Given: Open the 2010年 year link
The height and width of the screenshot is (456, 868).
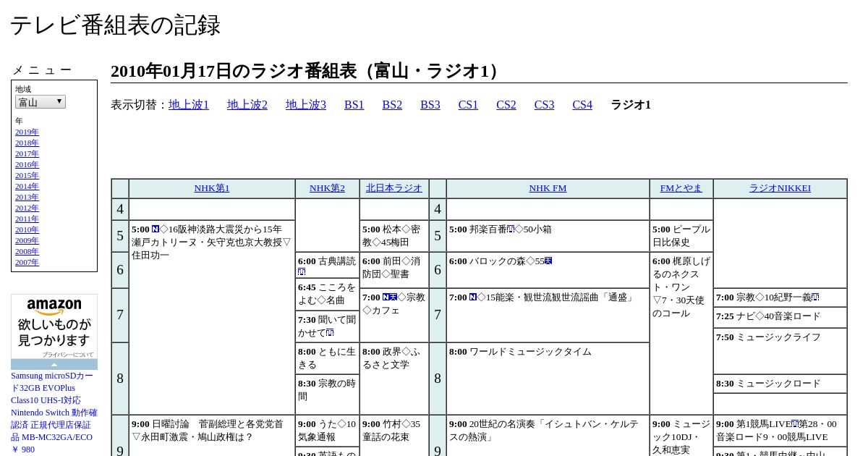Looking at the screenshot, I should point(27,230).
